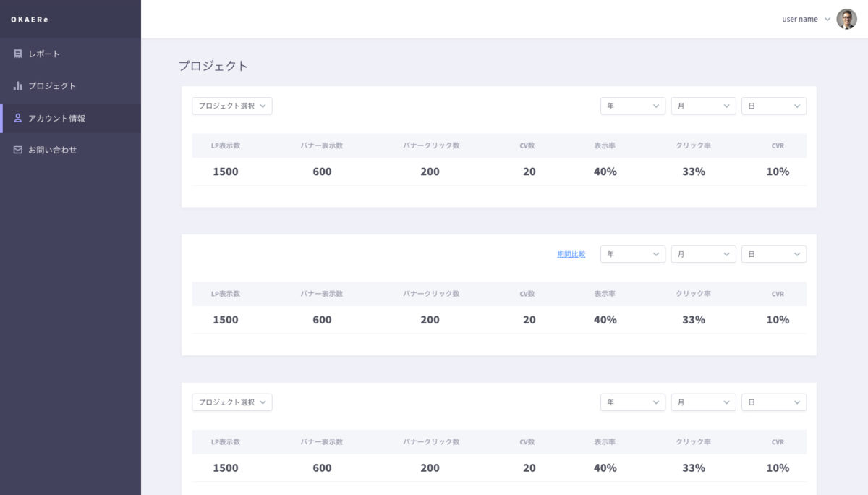Screen dimensions: 868x495
Task: Open the first プロジェクト選択 dropdown
Action: [231, 106]
